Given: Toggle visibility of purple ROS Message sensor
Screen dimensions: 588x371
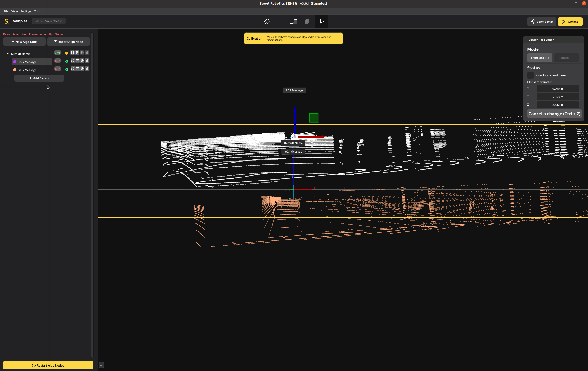Looking at the screenshot, I should pos(82,61).
